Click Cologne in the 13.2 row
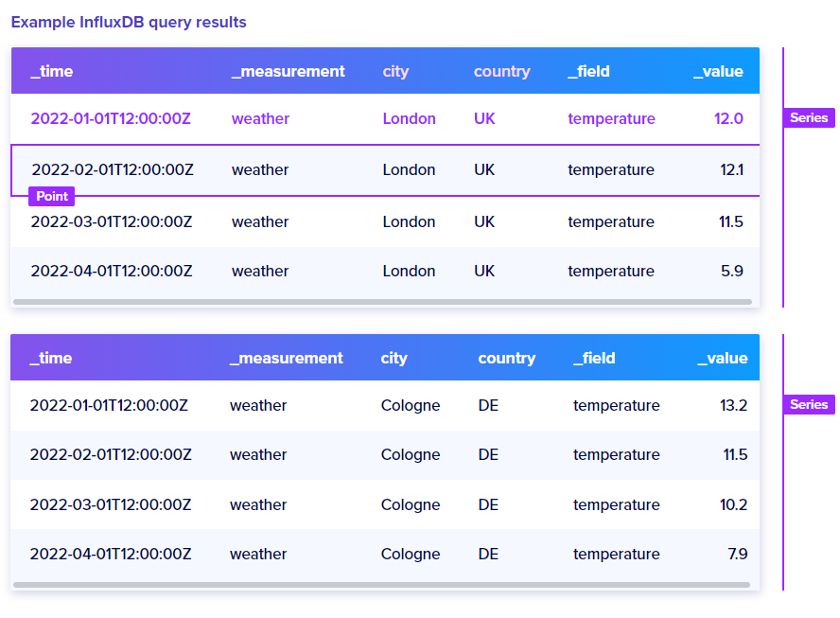This screenshot has height=618, width=840. (x=411, y=405)
